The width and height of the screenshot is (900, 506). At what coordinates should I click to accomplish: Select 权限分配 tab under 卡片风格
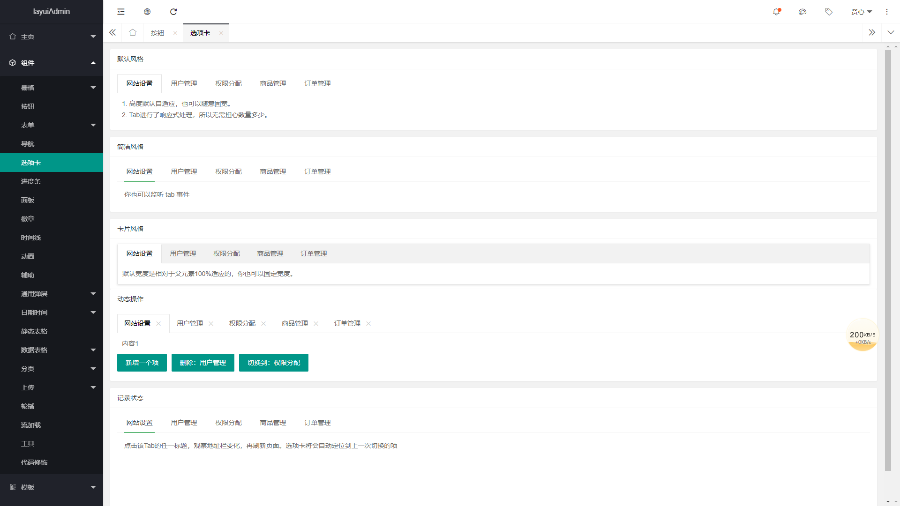click(x=227, y=254)
